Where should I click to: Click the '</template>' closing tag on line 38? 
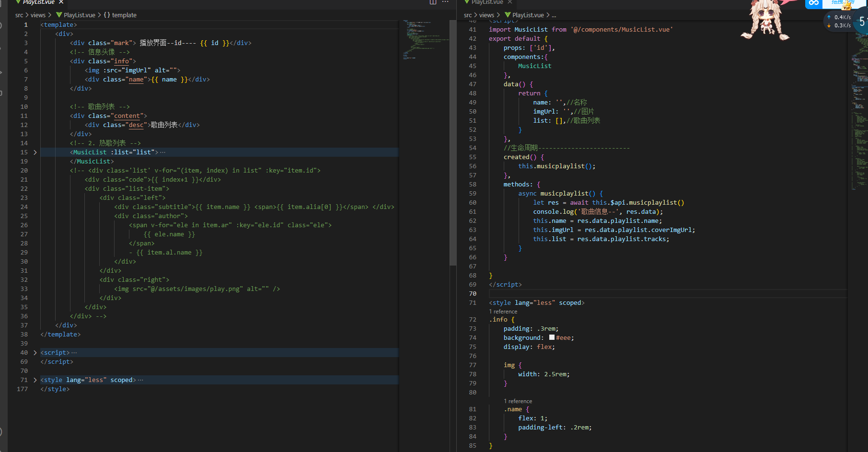pos(60,335)
